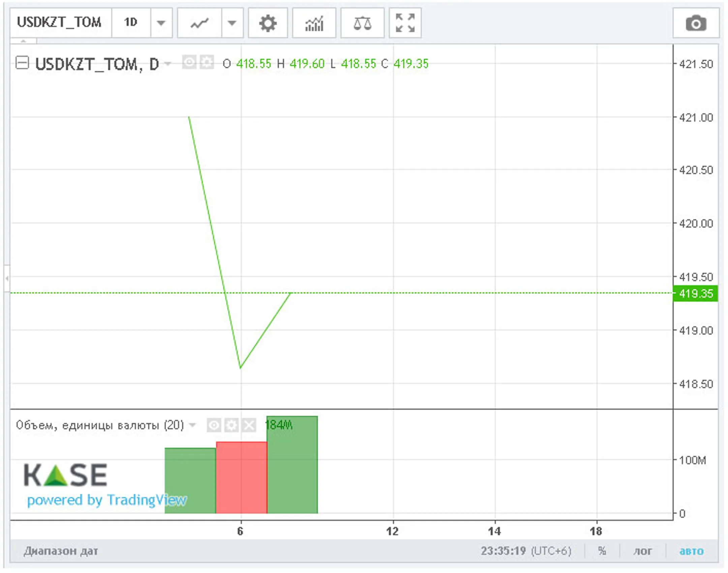Open volume indicator settings gear
Image resolution: width=728 pixels, height=573 pixels.
pyautogui.click(x=232, y=425)
